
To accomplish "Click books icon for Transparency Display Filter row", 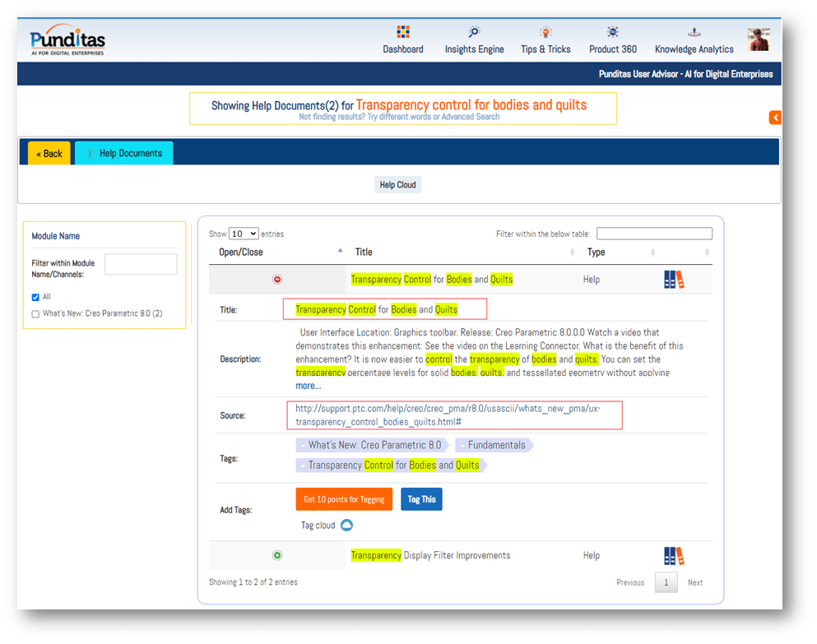I will (x=674, y=556).
